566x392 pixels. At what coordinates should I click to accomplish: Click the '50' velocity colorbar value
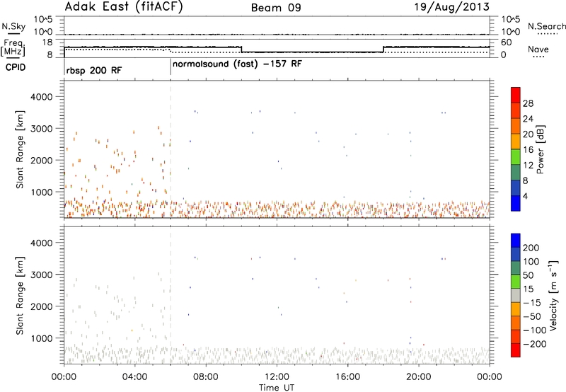coord(528,275)
